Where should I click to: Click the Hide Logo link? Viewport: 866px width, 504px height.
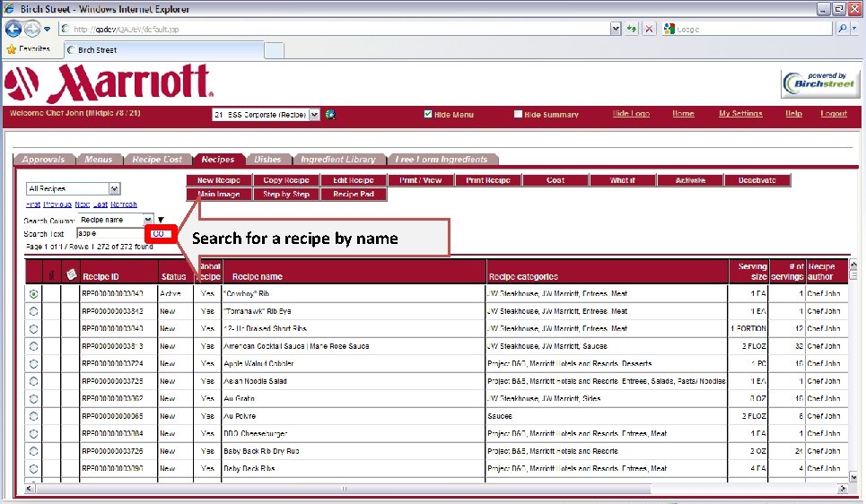pos(631,113)
